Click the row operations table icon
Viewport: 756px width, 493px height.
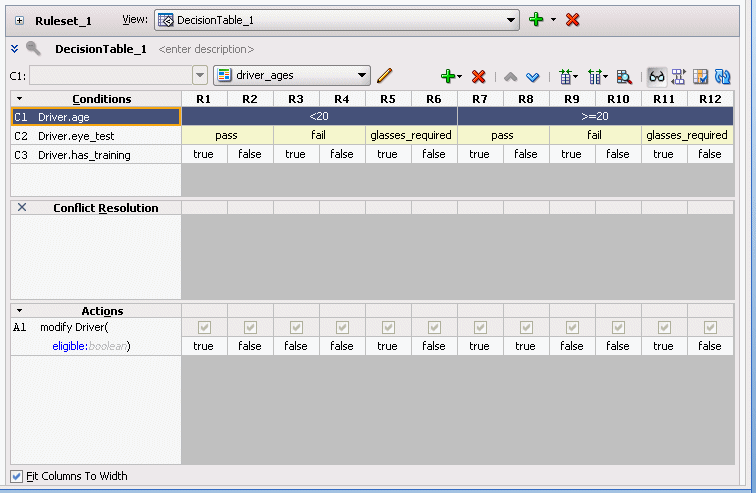click(566, 77)
